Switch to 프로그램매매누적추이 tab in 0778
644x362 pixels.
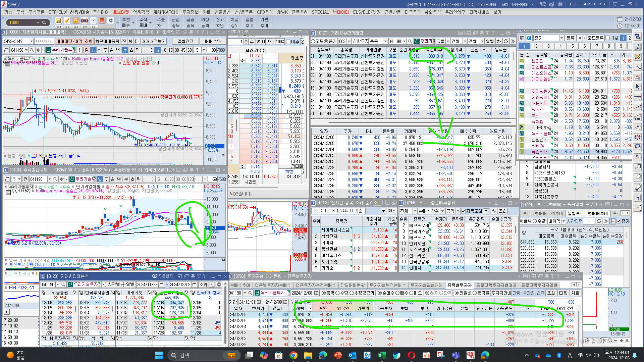(x=543, y=213)
